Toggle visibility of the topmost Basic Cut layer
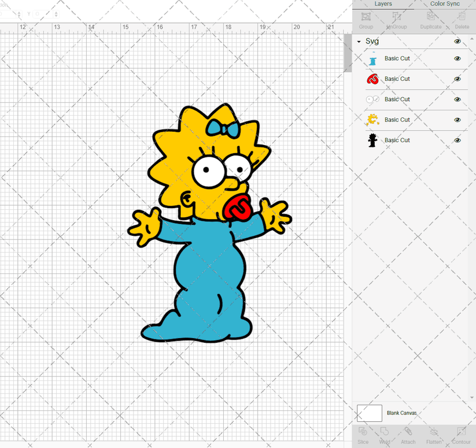 click(x=457, y=58)
